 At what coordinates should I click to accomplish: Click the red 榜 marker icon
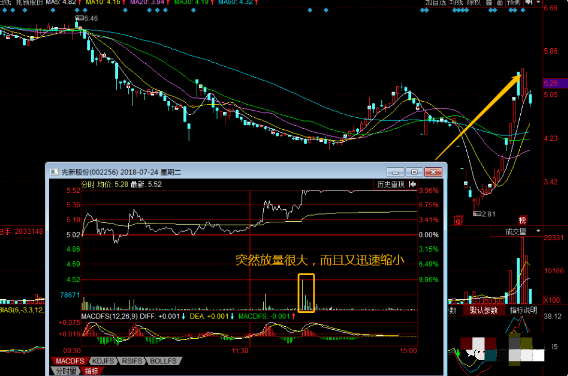(x=522, y=220)
